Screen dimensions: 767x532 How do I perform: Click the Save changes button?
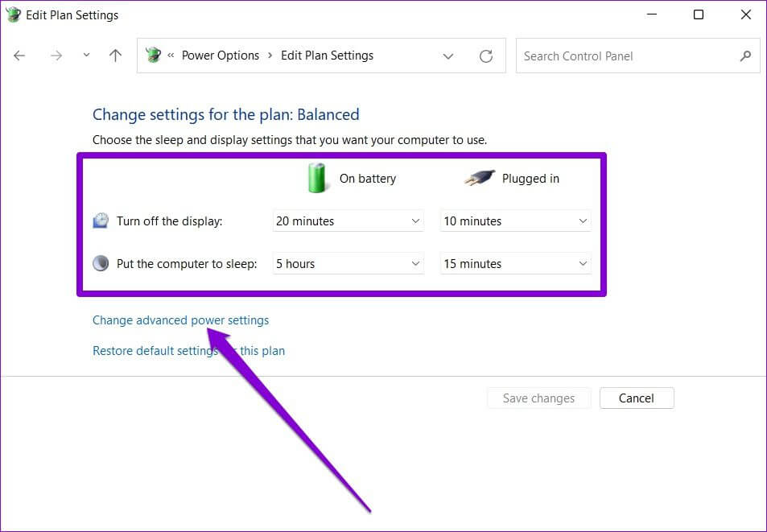point(538,398)
